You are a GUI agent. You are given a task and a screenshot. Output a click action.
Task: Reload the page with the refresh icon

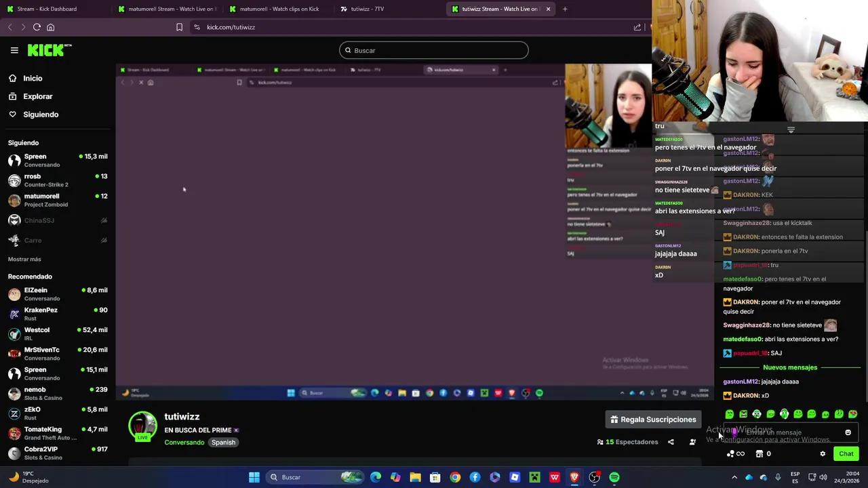click(x=37, y=27)
